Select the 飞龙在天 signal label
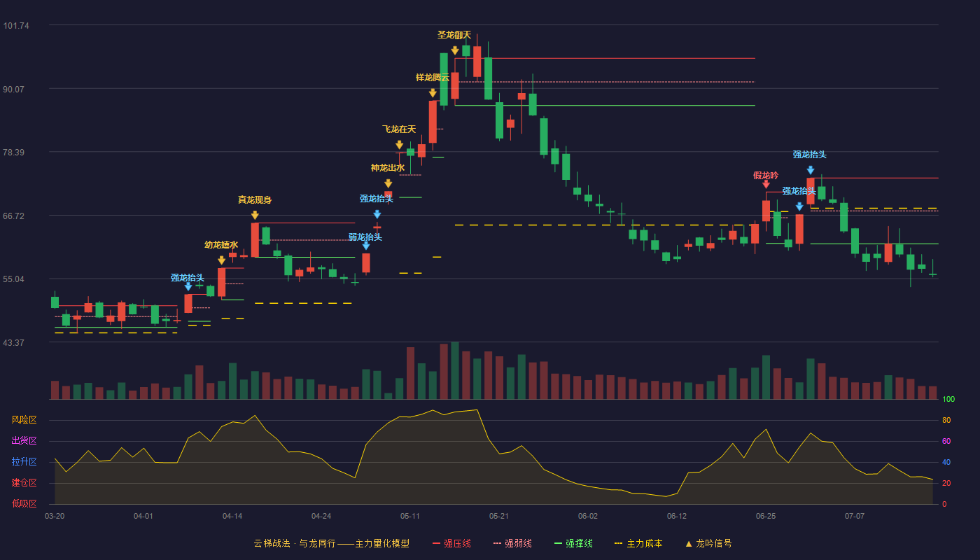The image size is (980, 560). 399,129
